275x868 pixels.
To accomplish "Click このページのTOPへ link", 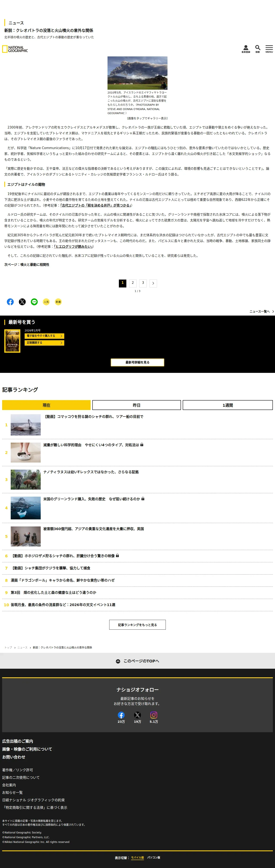I will (x=141, y=661).
